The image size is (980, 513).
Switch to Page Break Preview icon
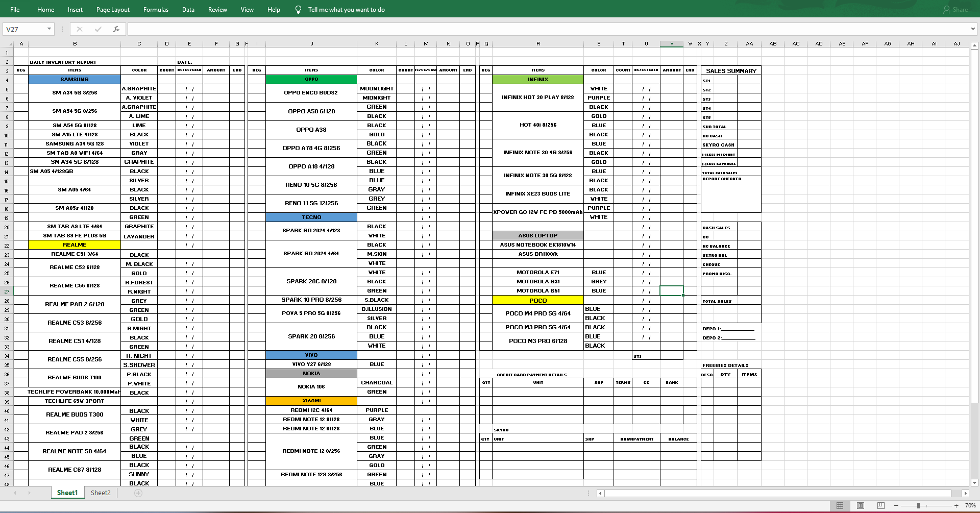coord(880,505)
